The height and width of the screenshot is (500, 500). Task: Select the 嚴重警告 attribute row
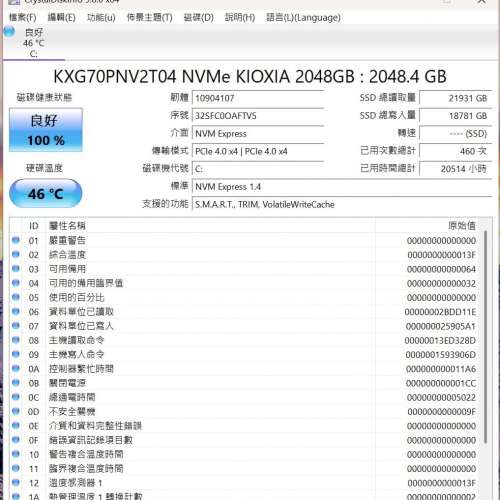(245, 240)
